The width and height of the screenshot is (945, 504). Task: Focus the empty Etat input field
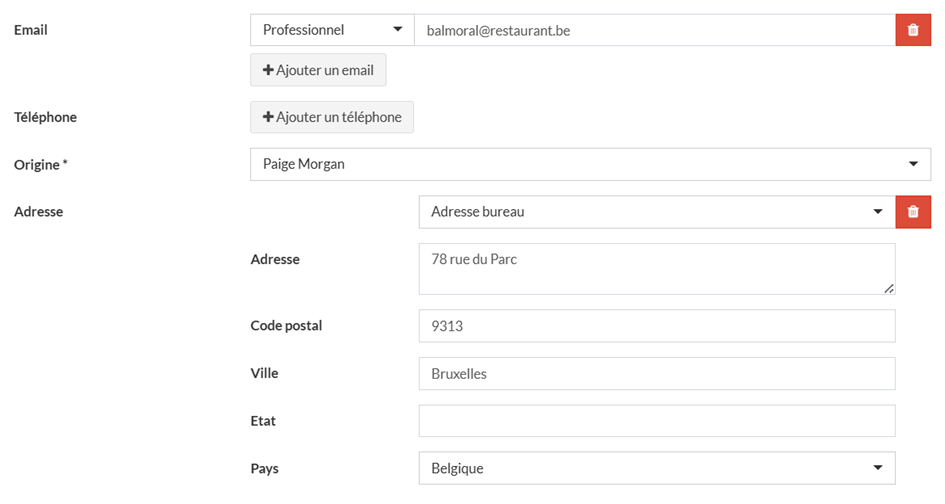click(656, 421)
